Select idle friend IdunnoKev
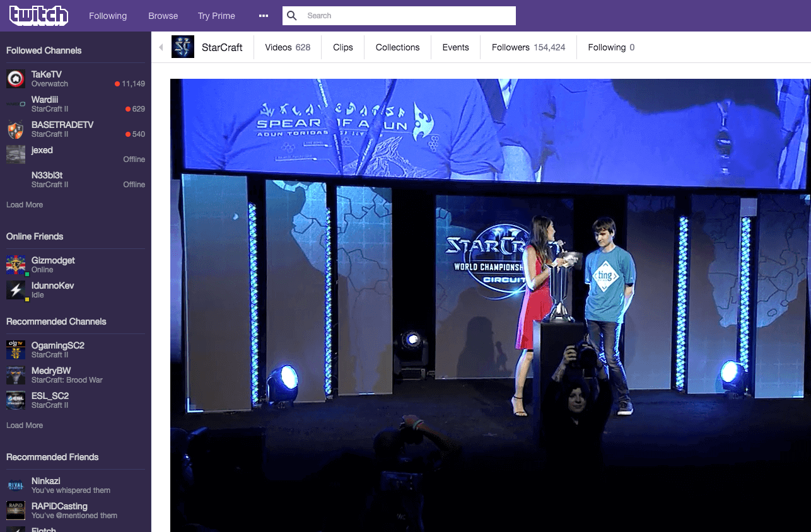This screenshot has width=811, height=532. (x=76, y=290)
